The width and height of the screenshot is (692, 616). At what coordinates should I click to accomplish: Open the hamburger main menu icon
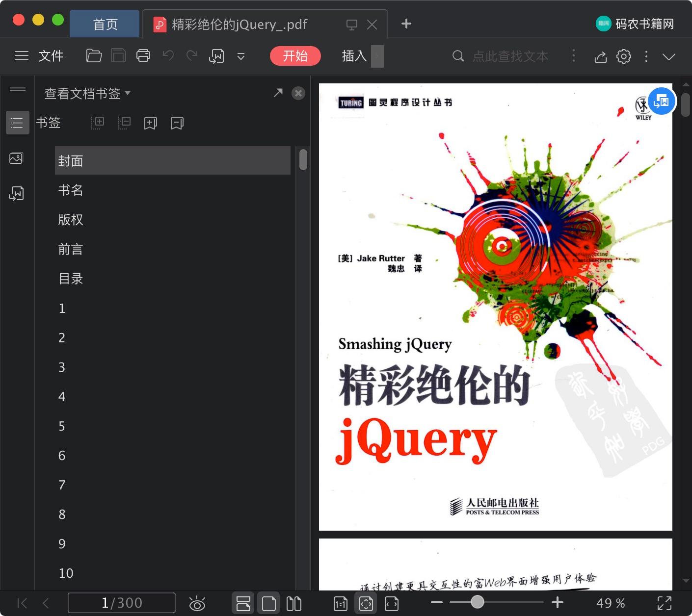coord(22,56)
